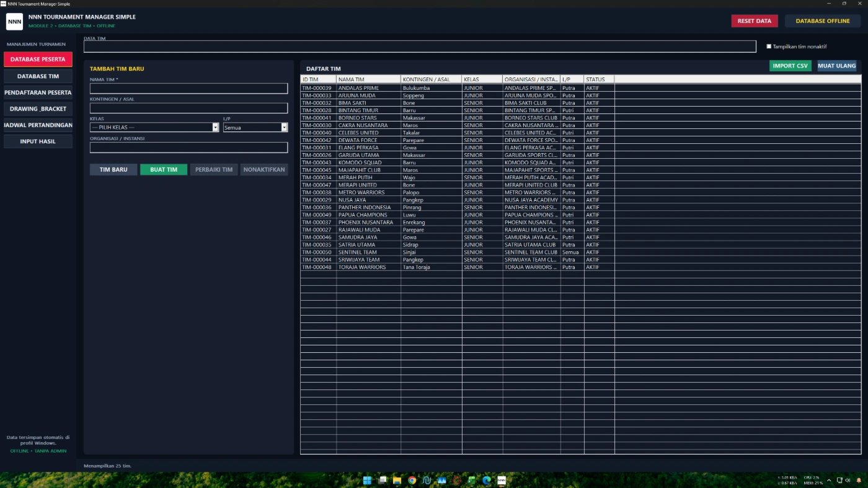Viewport: 868px width, 488px height.
Task: Select the ANDALAS PRIME team row
Action: point(581,88)
